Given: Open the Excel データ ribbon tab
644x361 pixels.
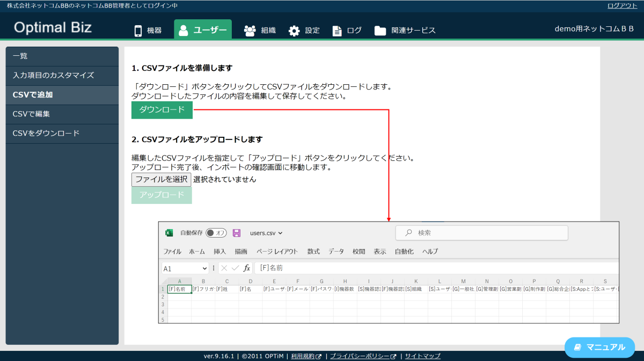Looking at the screenshot, I should tap(336, 251).
